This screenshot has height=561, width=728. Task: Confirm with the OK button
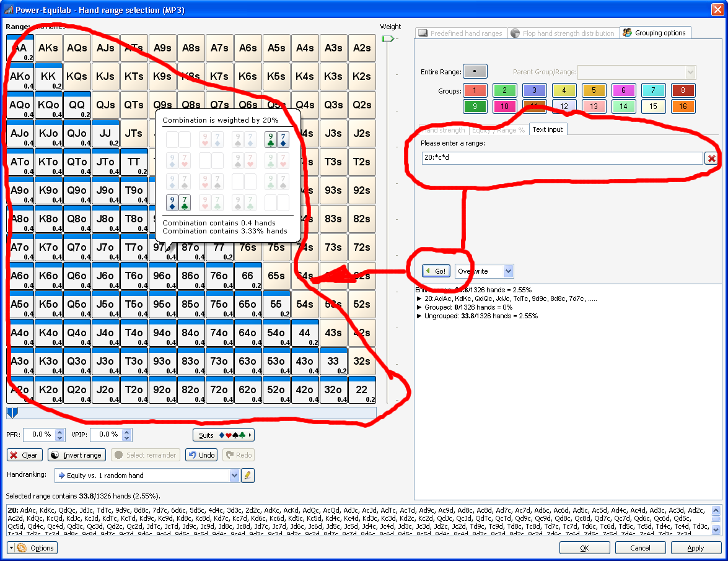[x=584, y=548]
